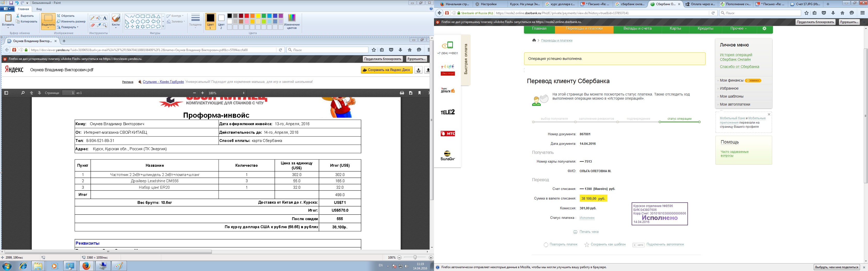This screenshot has width=868, height=271.
Task: Go back in Sberbank Firefox window
Action: [x=439, y=13]
